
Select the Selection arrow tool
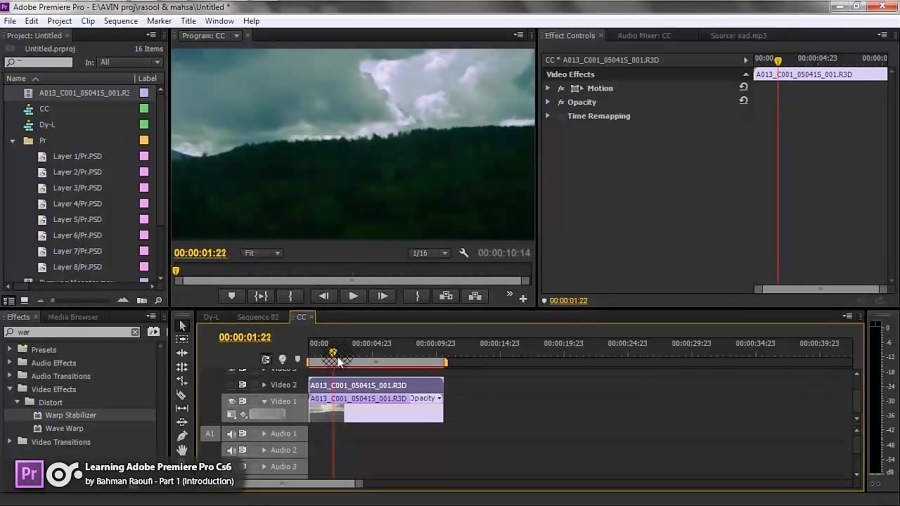click(x=183, y=326)
